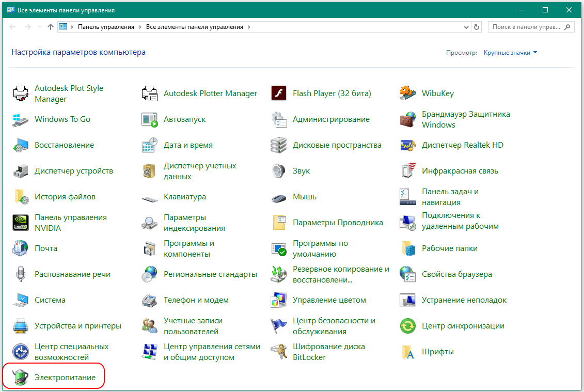The width and height of the screenshot is (584, 392).
Task: Open Панель задач и навигация link
Action: 450,197
